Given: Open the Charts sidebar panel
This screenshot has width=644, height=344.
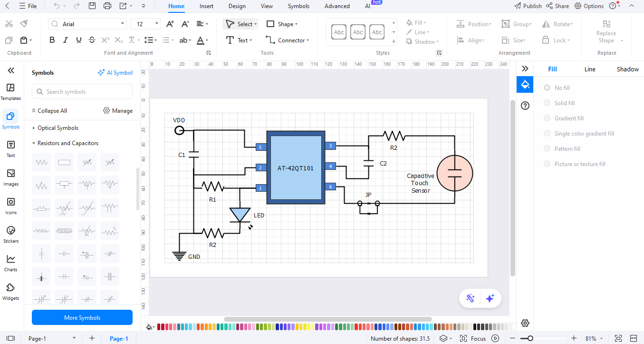Looking at the screenshot, I should pos(10,263).
